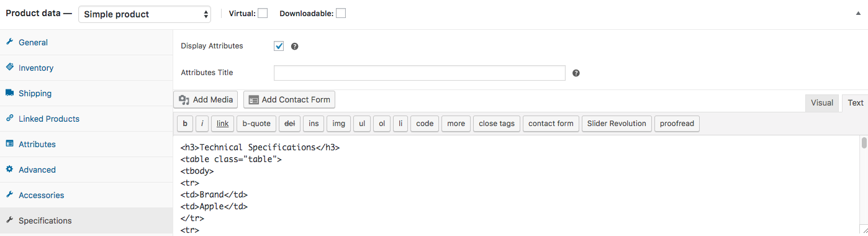Uncheck the Display Attributes checkbox

[x=279, y=46]
